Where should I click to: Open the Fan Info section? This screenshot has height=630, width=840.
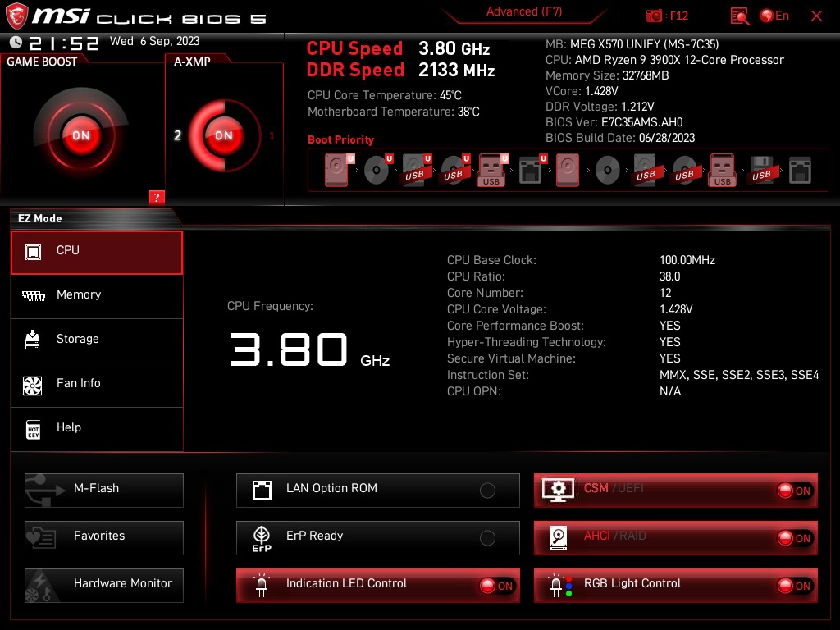(97, 386)
